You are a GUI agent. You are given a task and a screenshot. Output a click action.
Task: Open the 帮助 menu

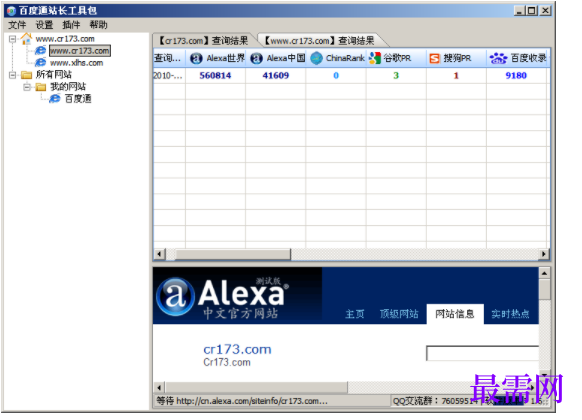[x=98, y=25]
